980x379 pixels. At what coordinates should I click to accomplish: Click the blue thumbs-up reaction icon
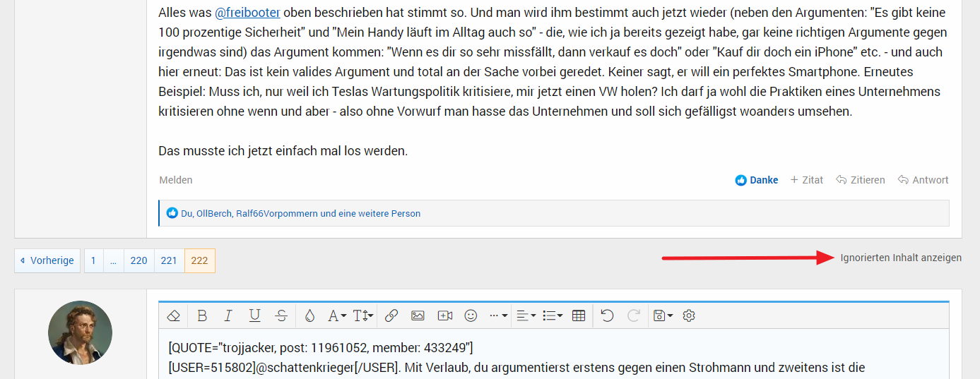(x=172, y=213)
